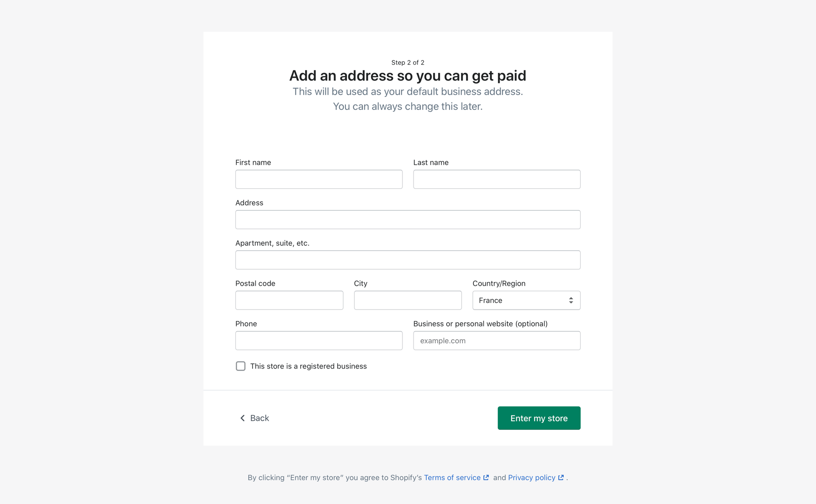Open Terms of service

point(451,477)
